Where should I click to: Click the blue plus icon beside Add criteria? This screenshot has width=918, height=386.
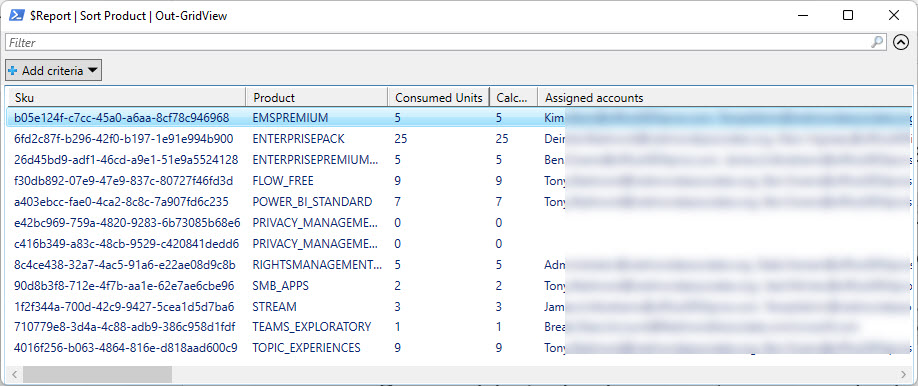[x=13, y=71]
